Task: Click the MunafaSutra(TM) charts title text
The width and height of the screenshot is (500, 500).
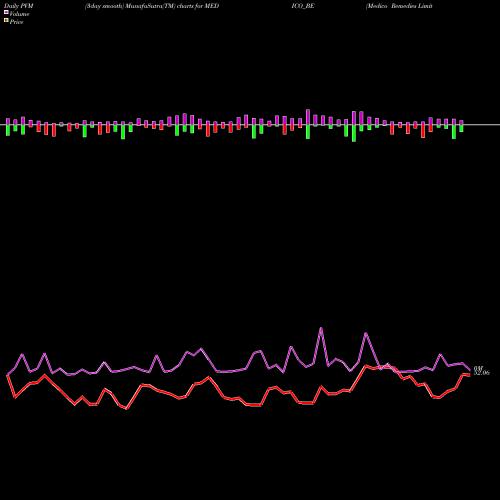Action: click(152, 6)
